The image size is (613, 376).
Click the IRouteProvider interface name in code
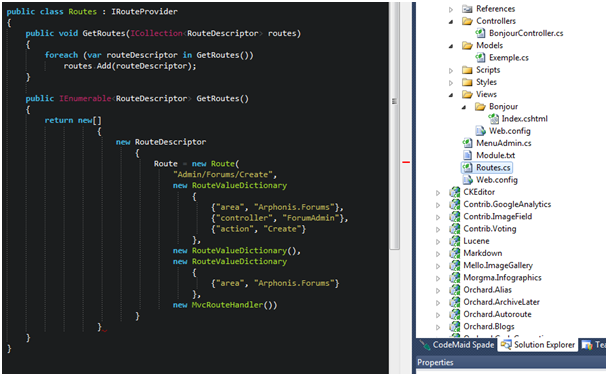coord(144,11)
